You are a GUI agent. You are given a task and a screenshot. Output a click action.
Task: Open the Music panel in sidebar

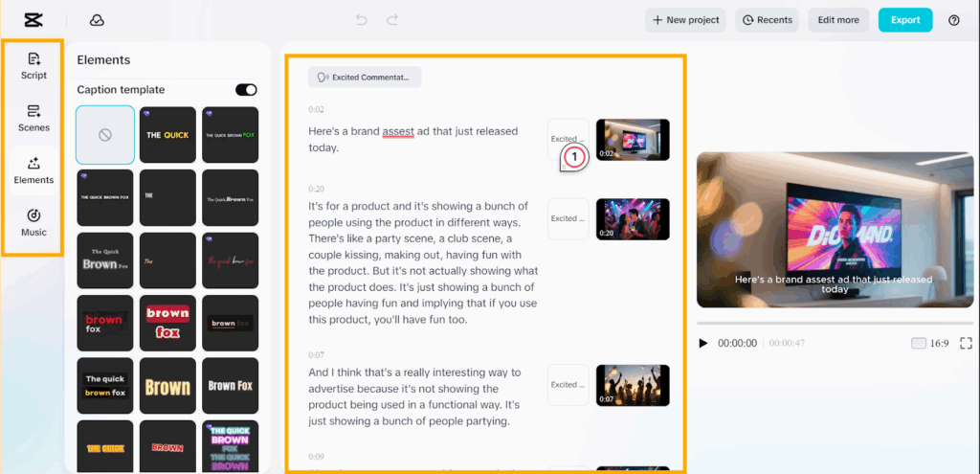pyautogui.click(x=33, y=223)
